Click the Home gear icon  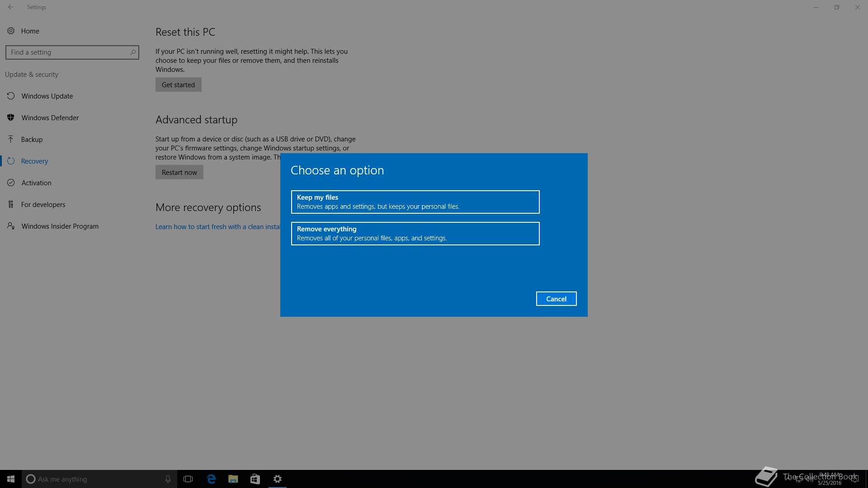click(x=11, y=31)
